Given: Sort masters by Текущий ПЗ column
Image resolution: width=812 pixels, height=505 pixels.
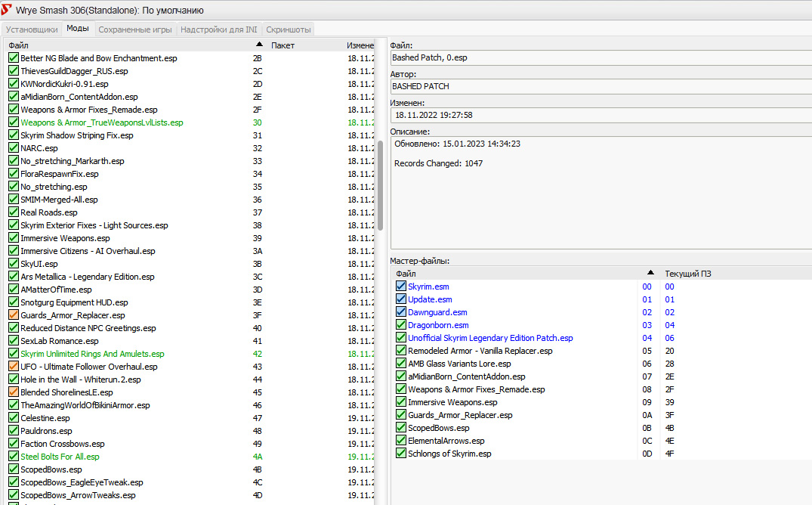Looking at the screenshot, I should pos(688,273).
